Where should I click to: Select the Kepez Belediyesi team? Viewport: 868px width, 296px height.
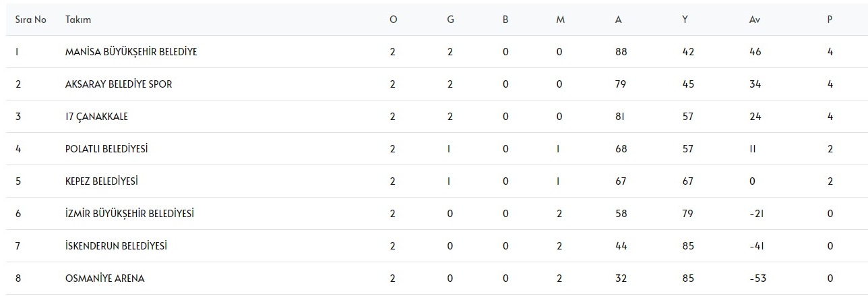pyautogui.click(x=102, y=181)
